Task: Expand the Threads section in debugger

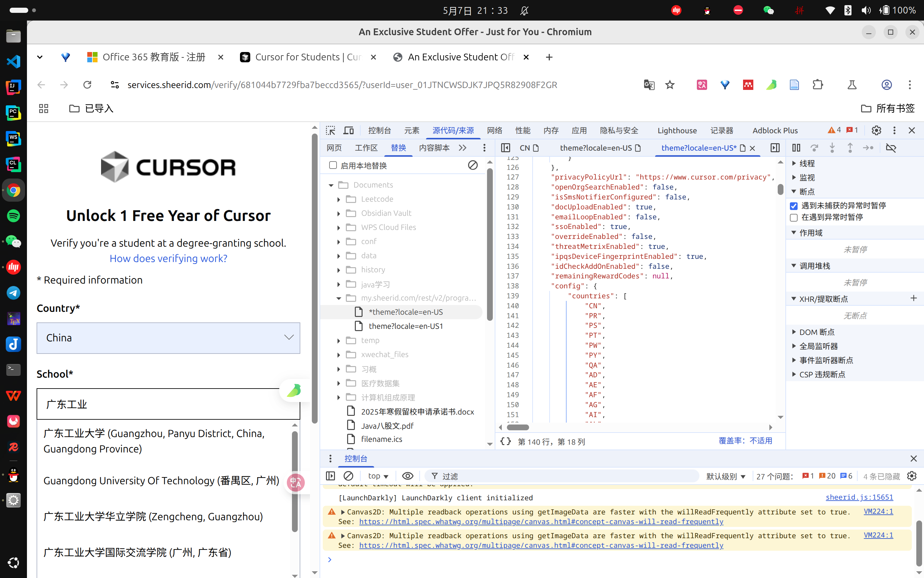Action: pyautogui.click(x=794, y=163)
